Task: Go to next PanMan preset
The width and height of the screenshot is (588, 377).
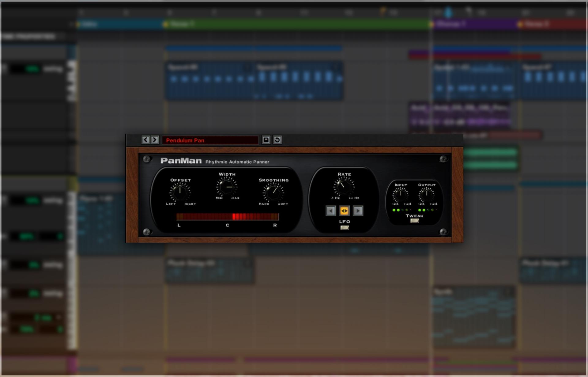Action: [155, 140]
